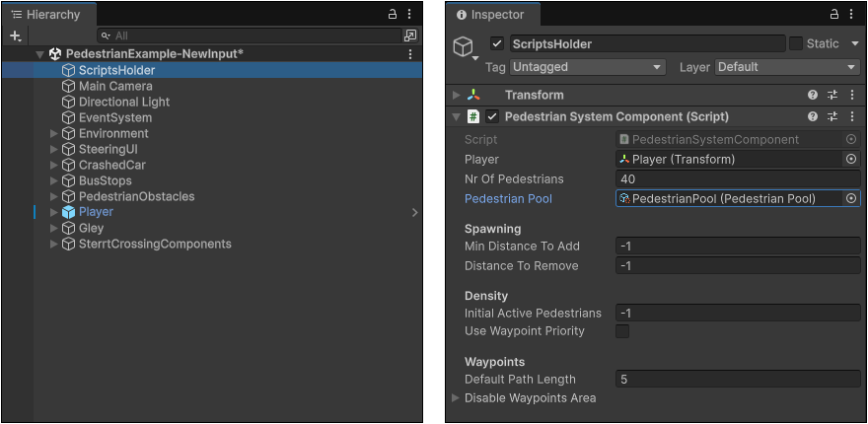Click the Pedestrian Pool object picker
868x424 pixels.
[851, 198]
